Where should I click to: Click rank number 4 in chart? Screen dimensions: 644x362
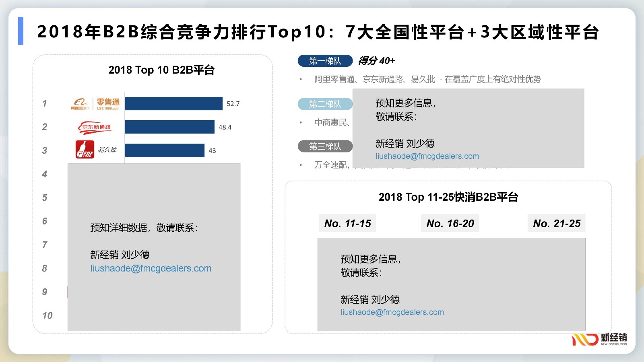coord(45,174)
